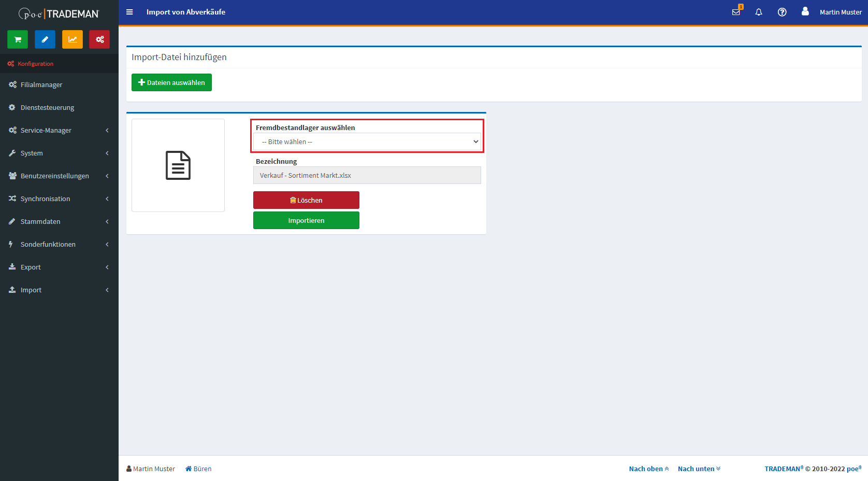Image resolution: width=868 pixels, height=481 pixels.
Task: Click the bell alerts icon
Action: [x=759, y=12]
